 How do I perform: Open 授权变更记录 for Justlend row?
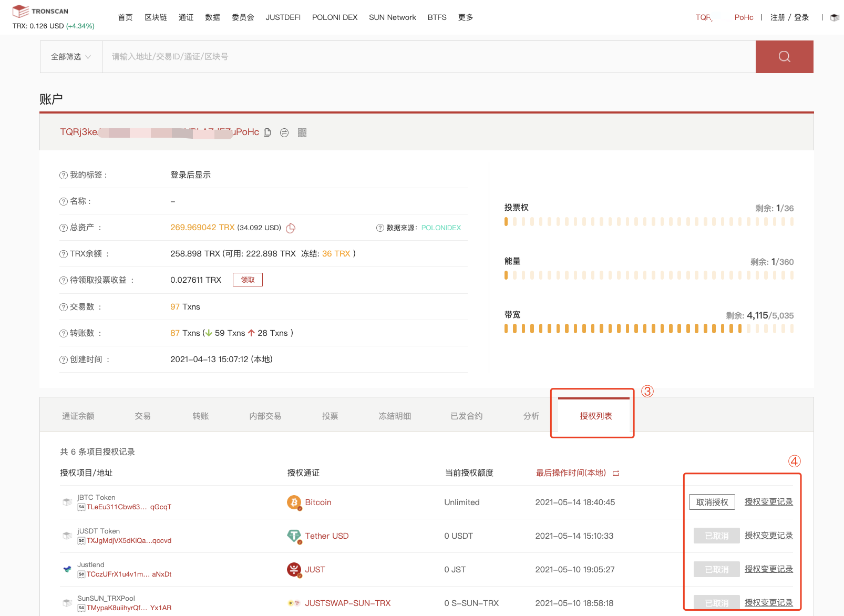pos(769,569)
